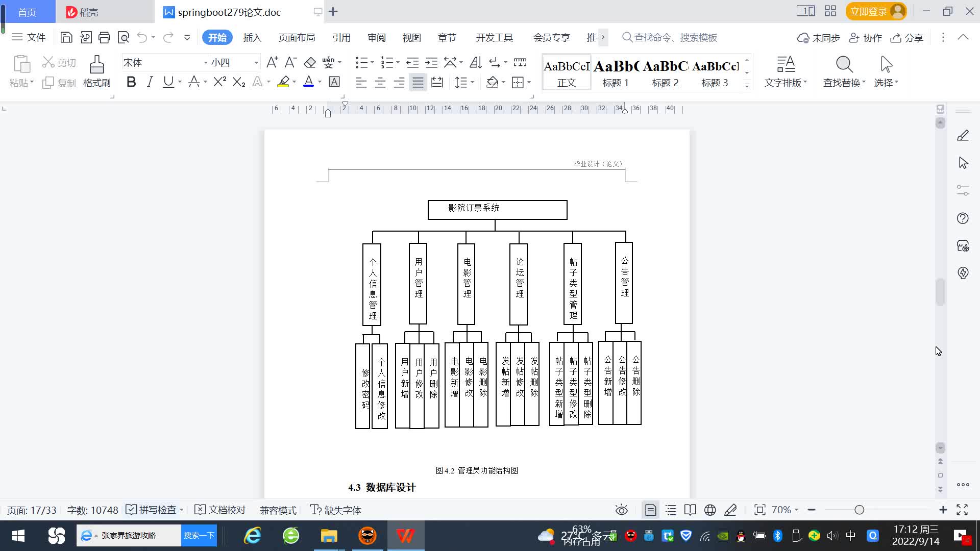Enable eye-protection mode icon in status bar

(x=621, y=510)
